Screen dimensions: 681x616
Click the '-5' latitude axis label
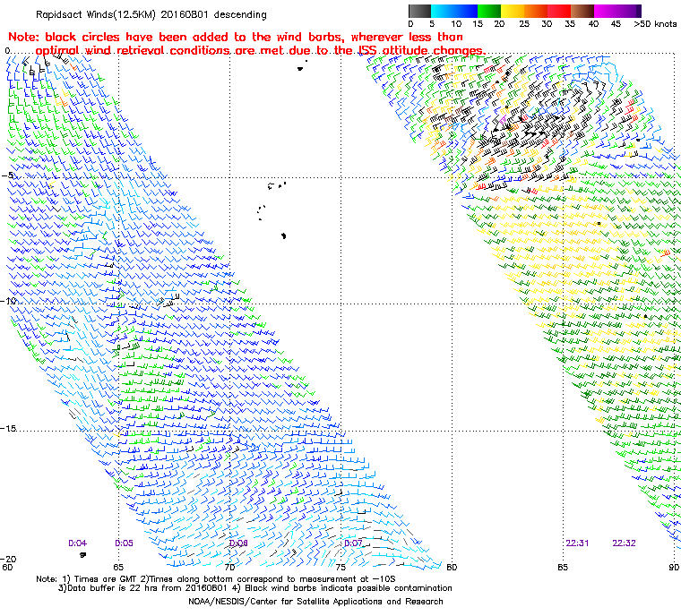pos(7,175)
